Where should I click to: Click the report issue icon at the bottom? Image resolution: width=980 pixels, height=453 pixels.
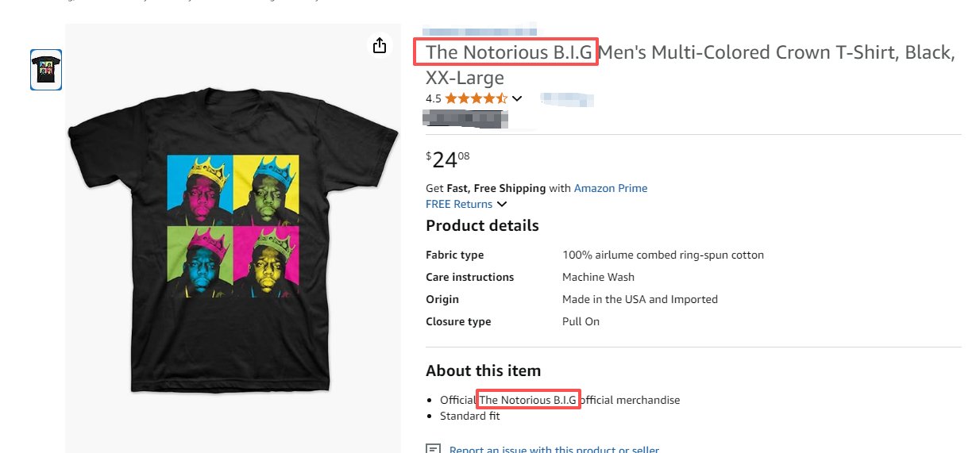[433, 449]
